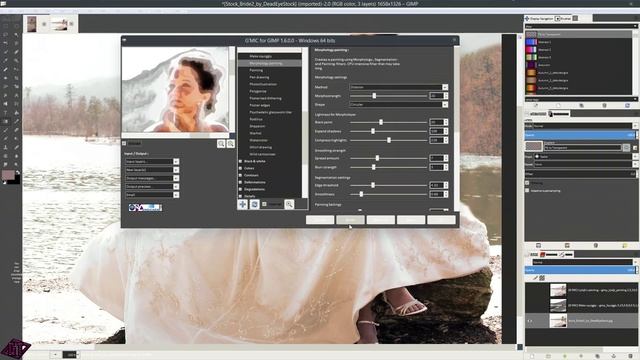Click the layer lock pixels brush icon
The image size is (640, 360).
pos(535,278)
